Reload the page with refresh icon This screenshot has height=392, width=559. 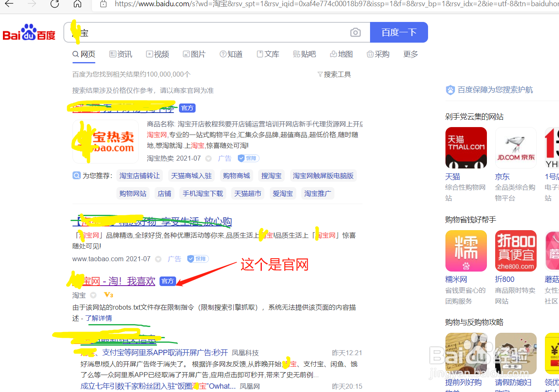[x=55, y=4]
